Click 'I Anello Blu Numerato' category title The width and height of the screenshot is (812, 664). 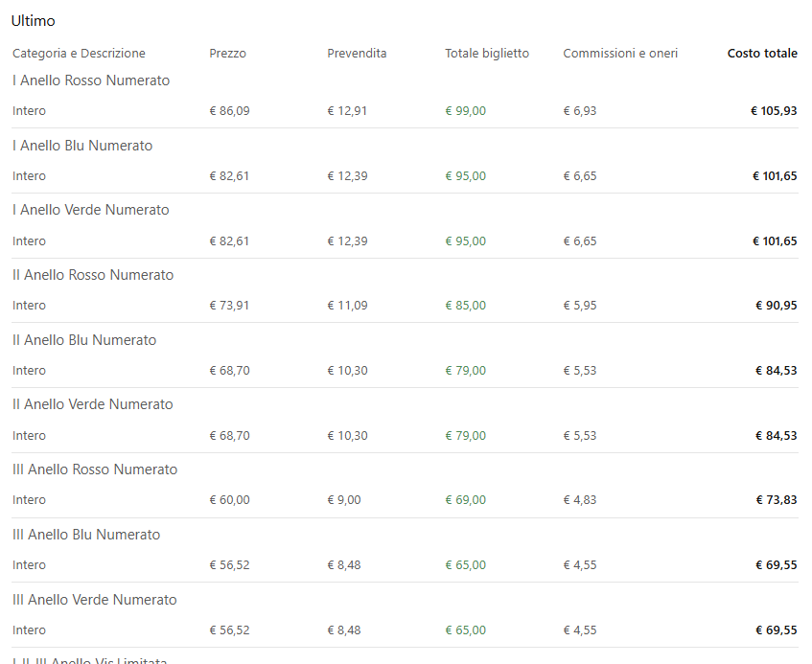(x=82, y=146)
